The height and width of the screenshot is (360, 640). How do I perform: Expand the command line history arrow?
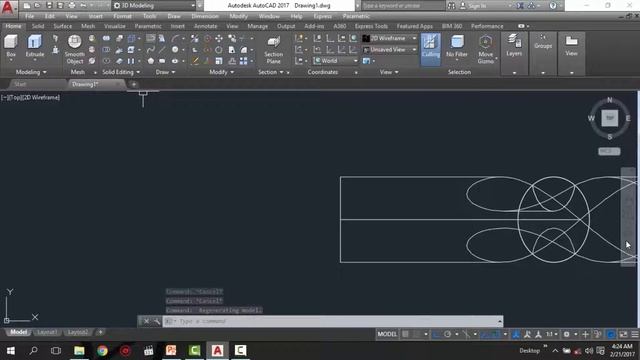click(500, 322)
